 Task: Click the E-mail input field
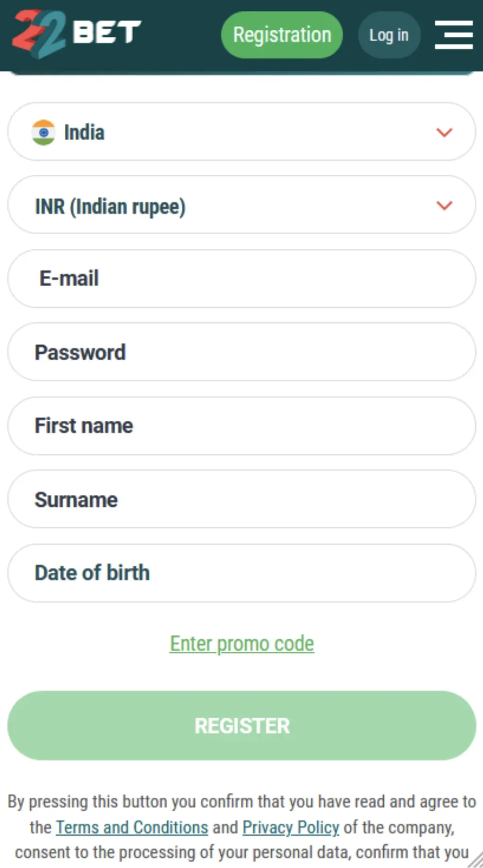click(241, 279)
